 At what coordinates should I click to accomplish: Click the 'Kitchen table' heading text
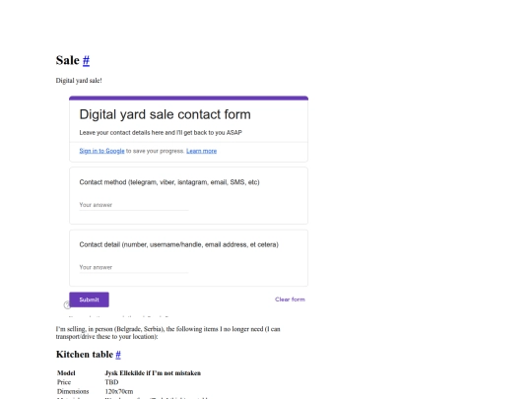(85, 355)
